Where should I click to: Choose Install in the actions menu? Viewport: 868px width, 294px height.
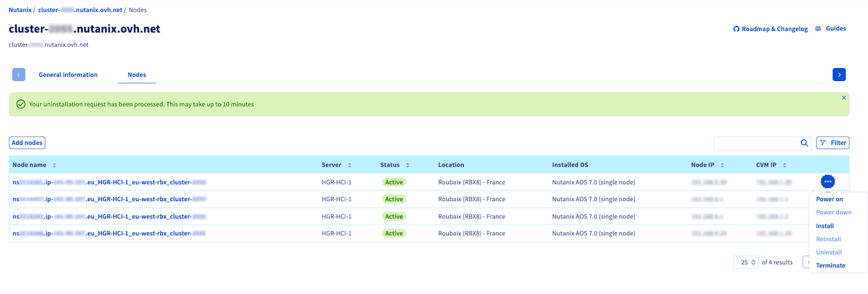pyautogui.click(x=825, y=226)
